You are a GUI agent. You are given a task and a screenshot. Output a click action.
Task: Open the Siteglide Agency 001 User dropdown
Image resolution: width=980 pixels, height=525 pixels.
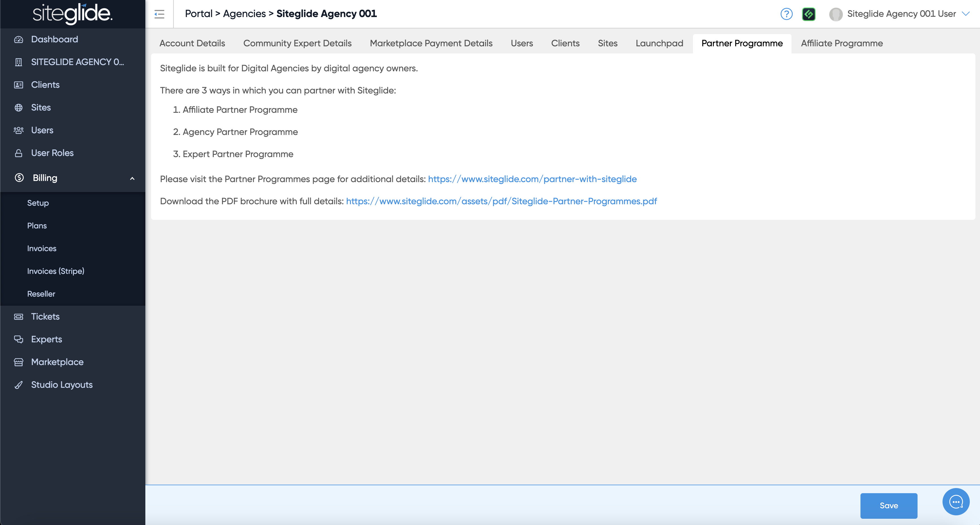902,14
